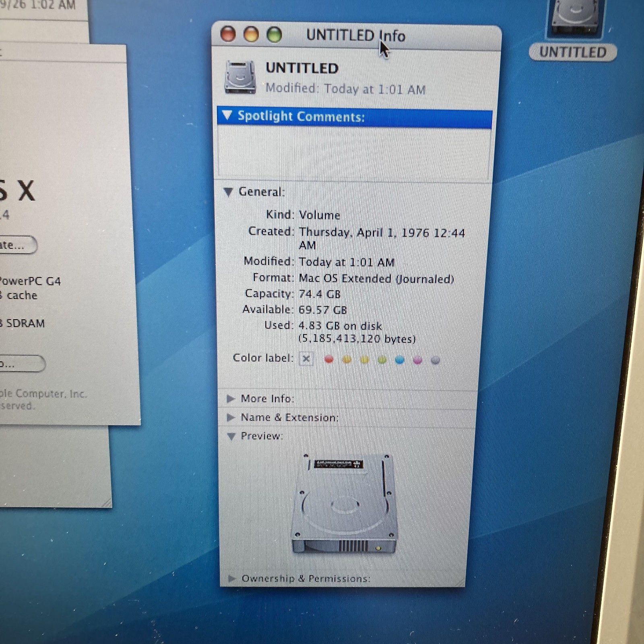
Task: Select the orange color label
Action: [347, 359]
